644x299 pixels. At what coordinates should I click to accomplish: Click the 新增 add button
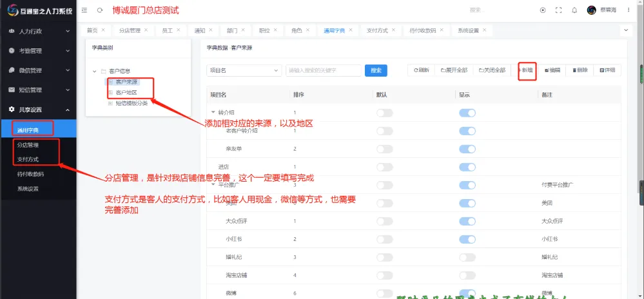(527, 70)
